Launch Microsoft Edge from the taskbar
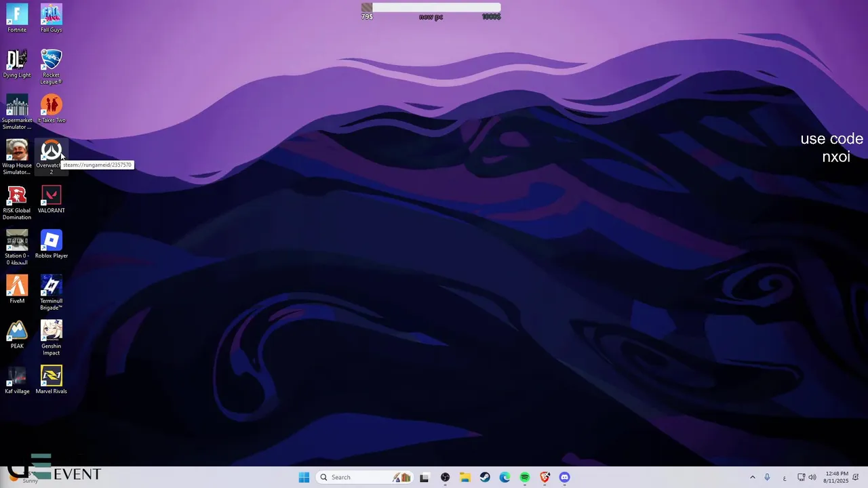868x488 pixels. [x=505, y=477]
